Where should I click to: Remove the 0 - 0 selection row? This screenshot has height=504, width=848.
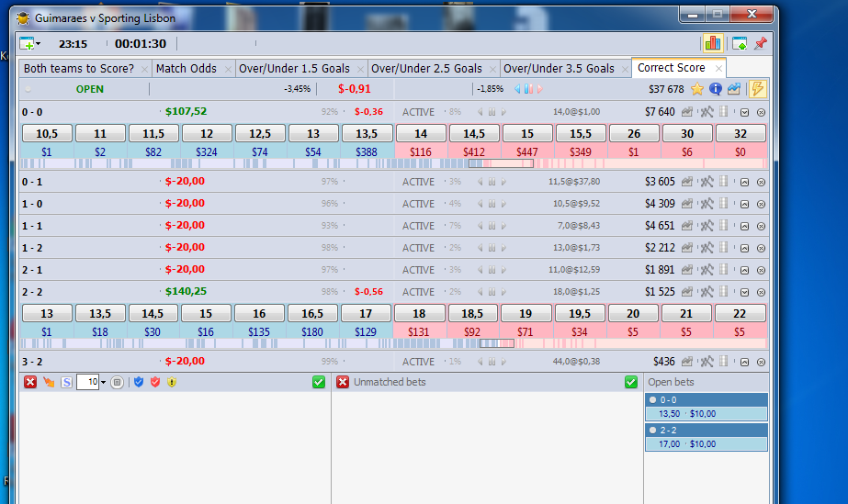(761, 112)
